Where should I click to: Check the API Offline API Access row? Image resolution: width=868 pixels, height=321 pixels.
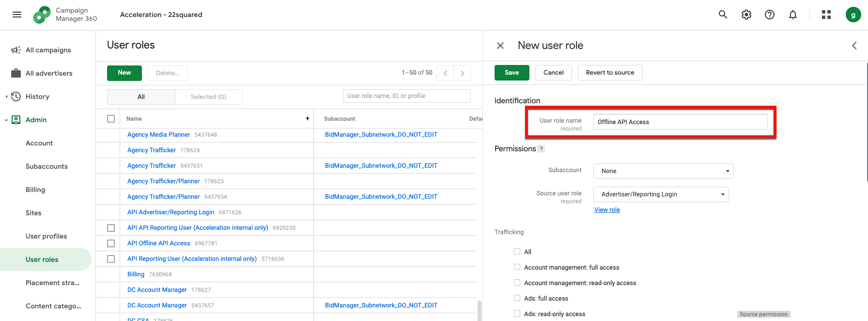tap(111, 243)
